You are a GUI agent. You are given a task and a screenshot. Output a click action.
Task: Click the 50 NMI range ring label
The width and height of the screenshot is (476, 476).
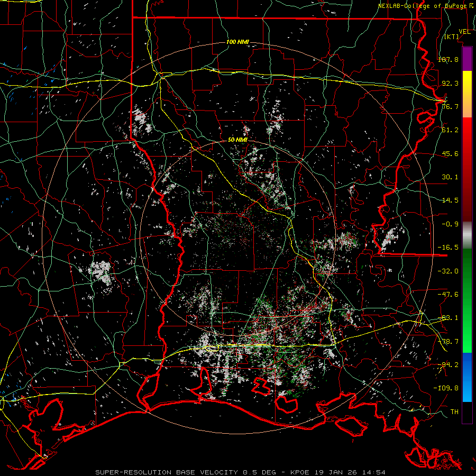(x=237, y=140)
